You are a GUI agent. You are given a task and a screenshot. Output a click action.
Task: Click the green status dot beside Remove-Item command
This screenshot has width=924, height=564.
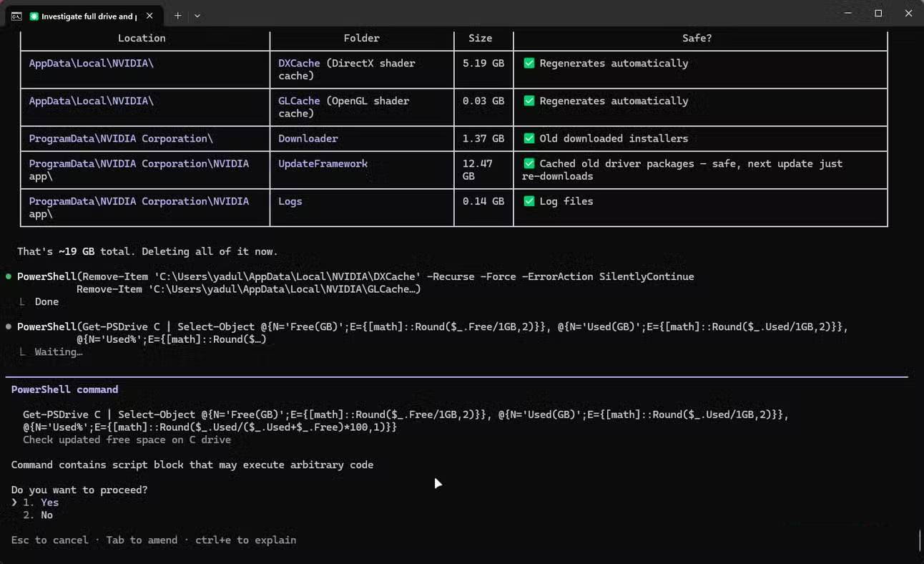click(9, 276)
